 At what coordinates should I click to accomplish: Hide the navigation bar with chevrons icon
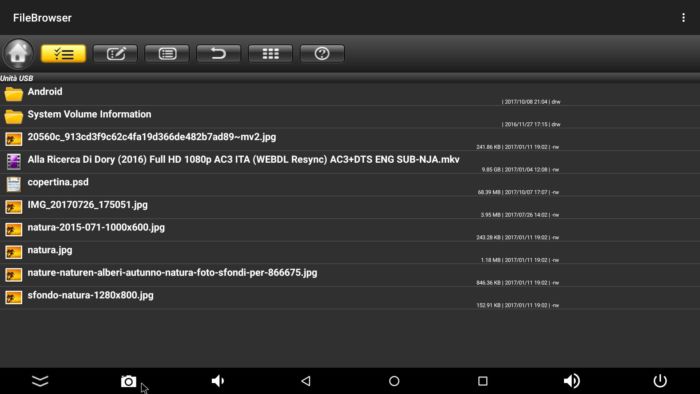click(x=40, y=381)
